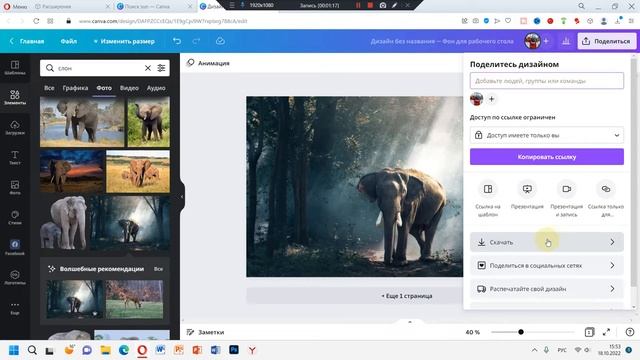The image size is (640, 360).
Task: Select the Video tab
Action: click(129, 88)
